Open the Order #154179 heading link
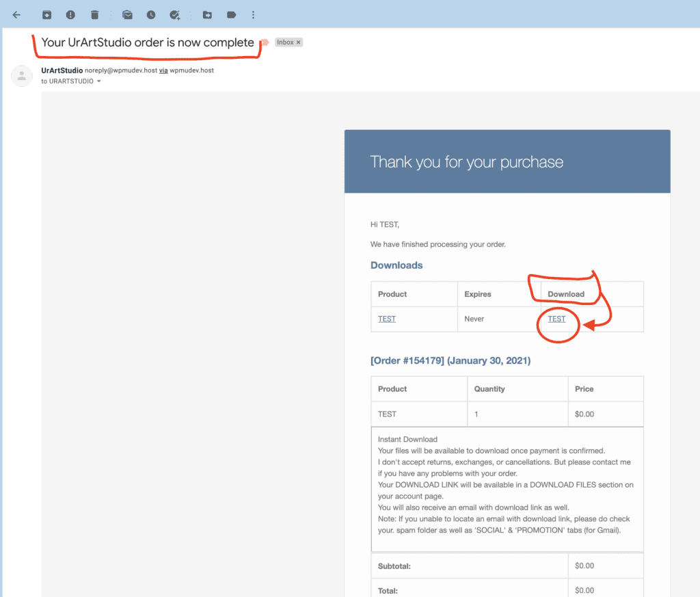Screen dimensions: 700x597 point(450,360)
